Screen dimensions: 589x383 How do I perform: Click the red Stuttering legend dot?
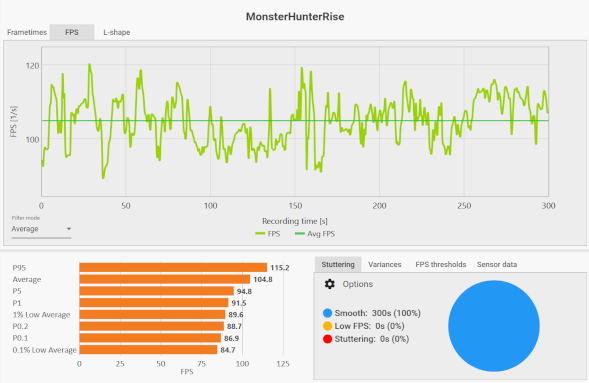tap(327, 339)
